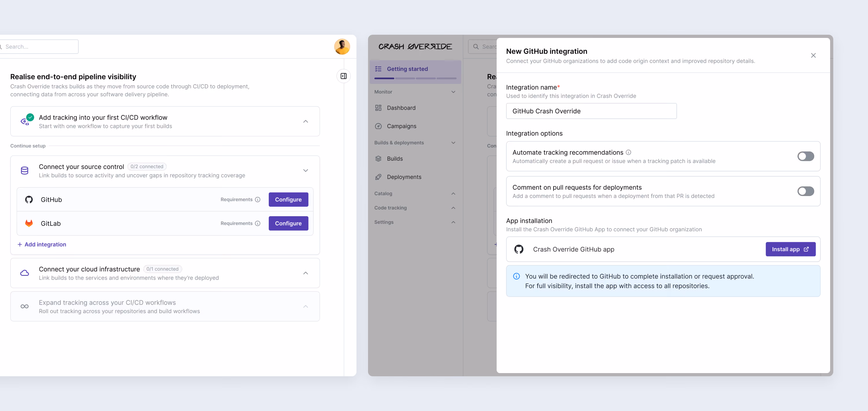Open Deployments in sidebar
The image size is (868, 411).
click(x=415, y=177)
